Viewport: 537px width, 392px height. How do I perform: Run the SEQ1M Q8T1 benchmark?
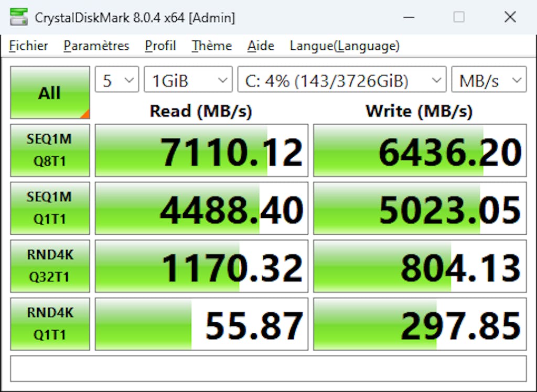point(50,150)
